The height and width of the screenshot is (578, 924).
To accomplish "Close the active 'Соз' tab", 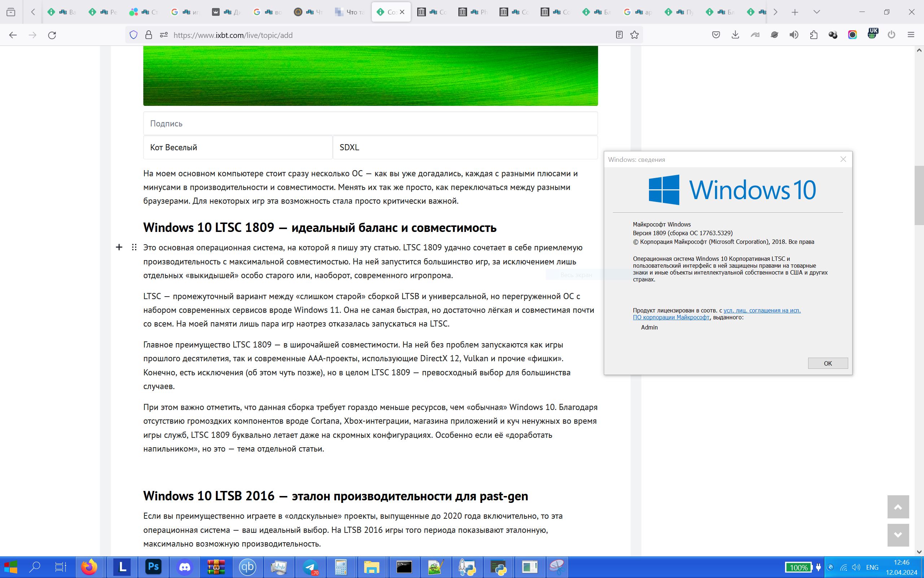I will pyautogui.click(x=402, y=12).
